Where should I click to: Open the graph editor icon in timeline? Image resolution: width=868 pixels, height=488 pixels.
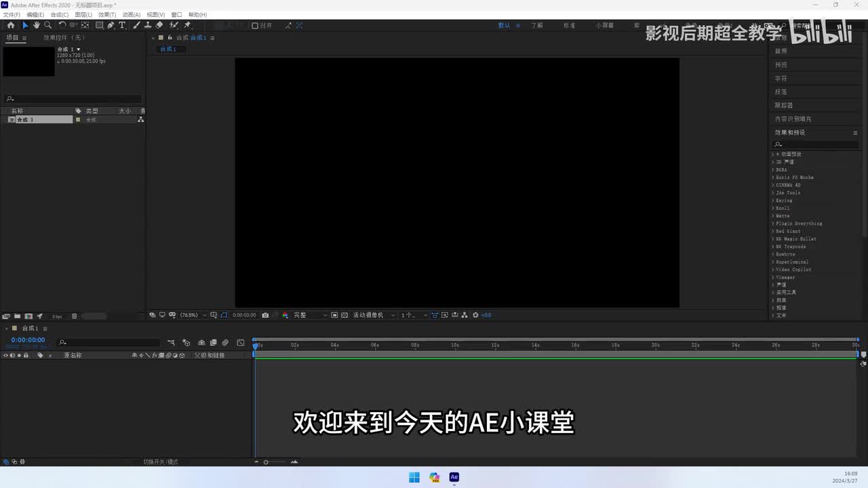pos(241,343)
